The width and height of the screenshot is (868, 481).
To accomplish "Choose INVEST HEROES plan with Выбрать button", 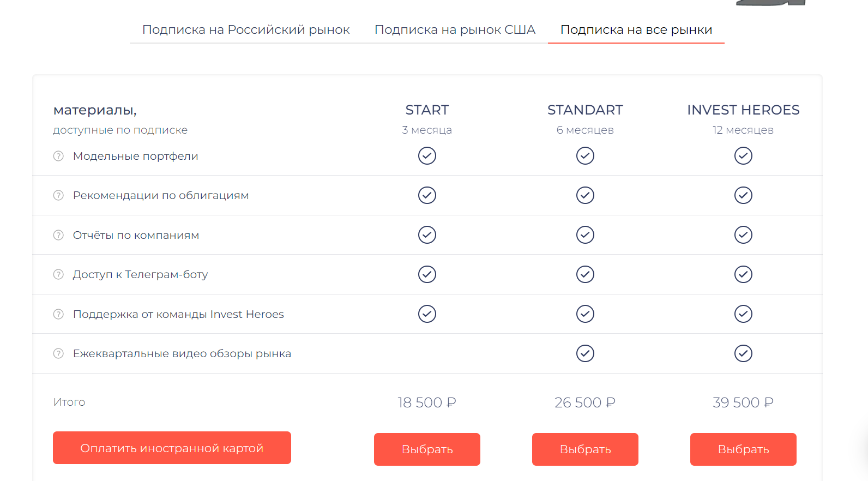I will pyautogui.click(x=743, y=449).
